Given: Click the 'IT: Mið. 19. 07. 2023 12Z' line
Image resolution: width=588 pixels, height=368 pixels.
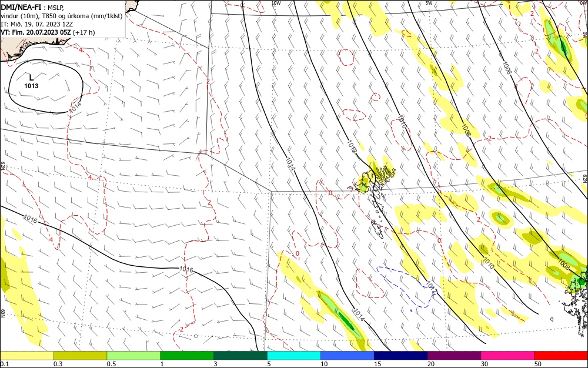Looking at the screenshot, I should pyautogui.click(x=36, y=24).
